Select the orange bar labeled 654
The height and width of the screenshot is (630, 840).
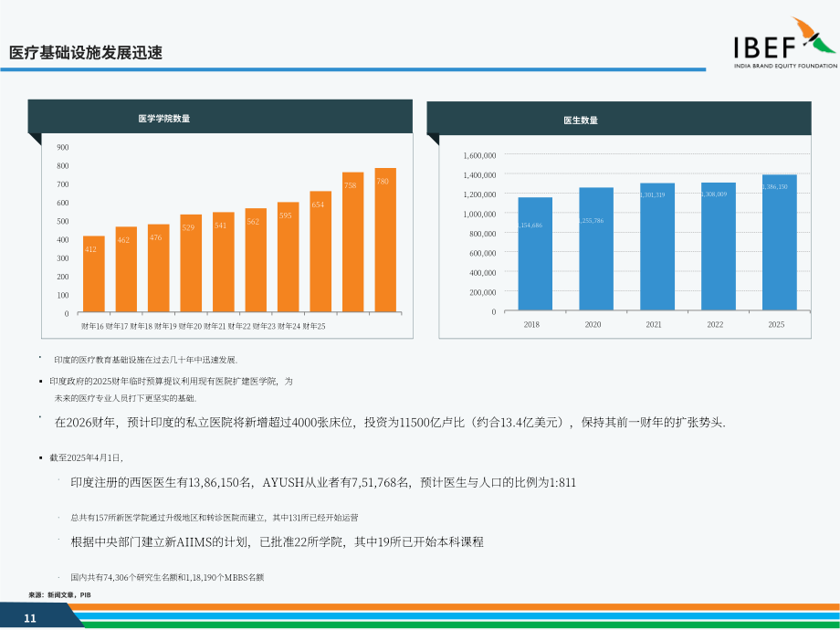[320, 252]
